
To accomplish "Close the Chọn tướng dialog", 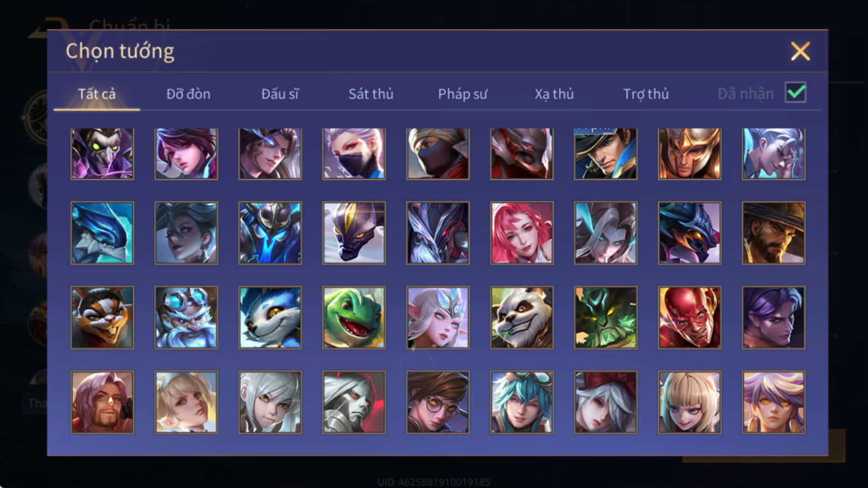I will tap(800, 51).
